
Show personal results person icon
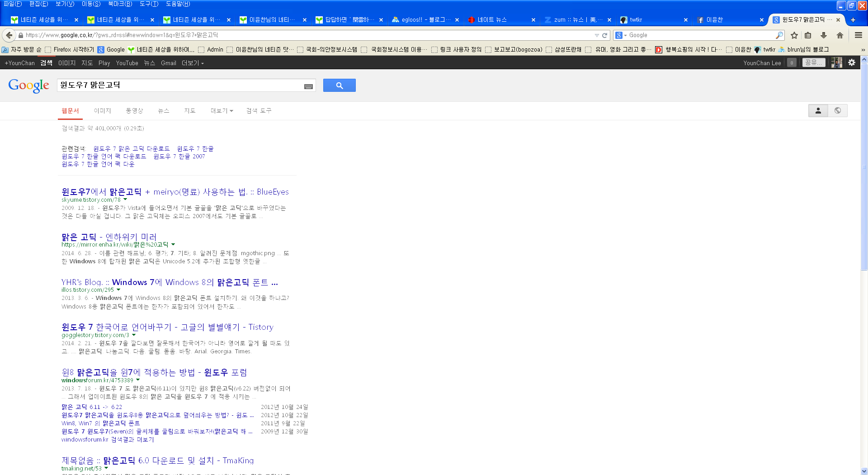click(818, 111)
